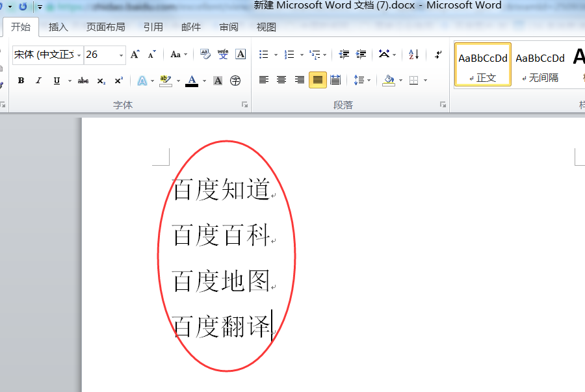Click the Borders icon
This screenshot has width=585, height=392.
(414, 80)
